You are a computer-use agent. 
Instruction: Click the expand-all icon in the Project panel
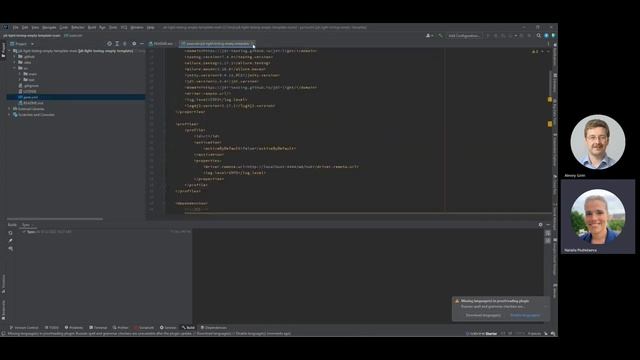pyautogui.click(x=117, y=44)
